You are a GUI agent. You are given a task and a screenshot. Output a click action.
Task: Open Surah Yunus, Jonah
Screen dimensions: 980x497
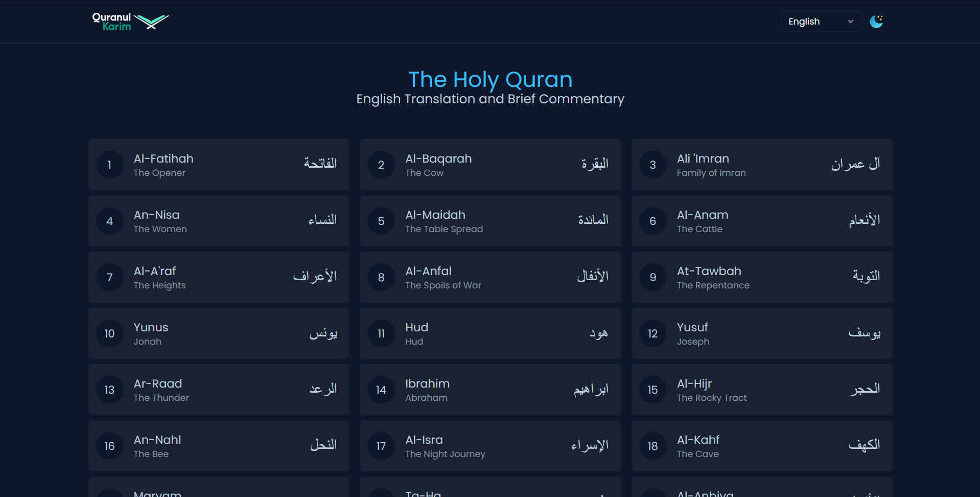coord(219,333)
